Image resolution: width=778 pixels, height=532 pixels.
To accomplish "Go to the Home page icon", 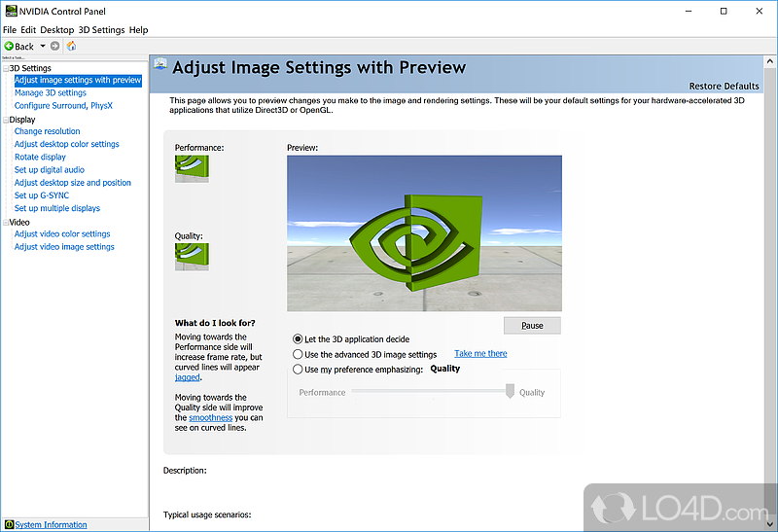I will [71, 46].
